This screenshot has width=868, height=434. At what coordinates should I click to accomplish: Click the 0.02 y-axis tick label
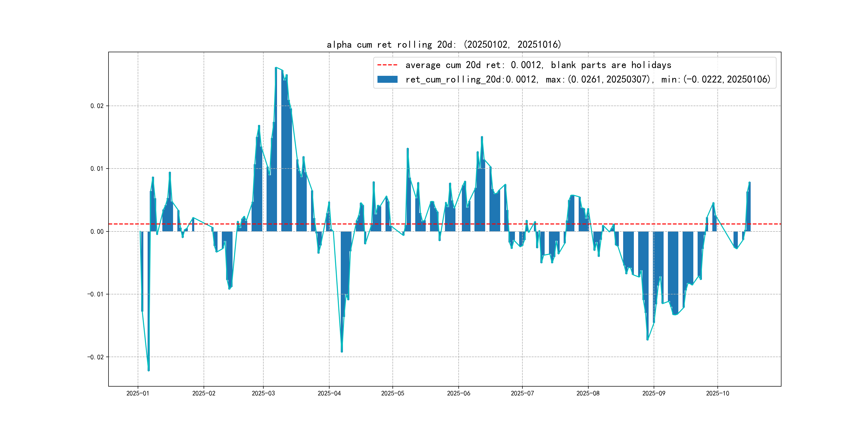[x=97, y=106]
